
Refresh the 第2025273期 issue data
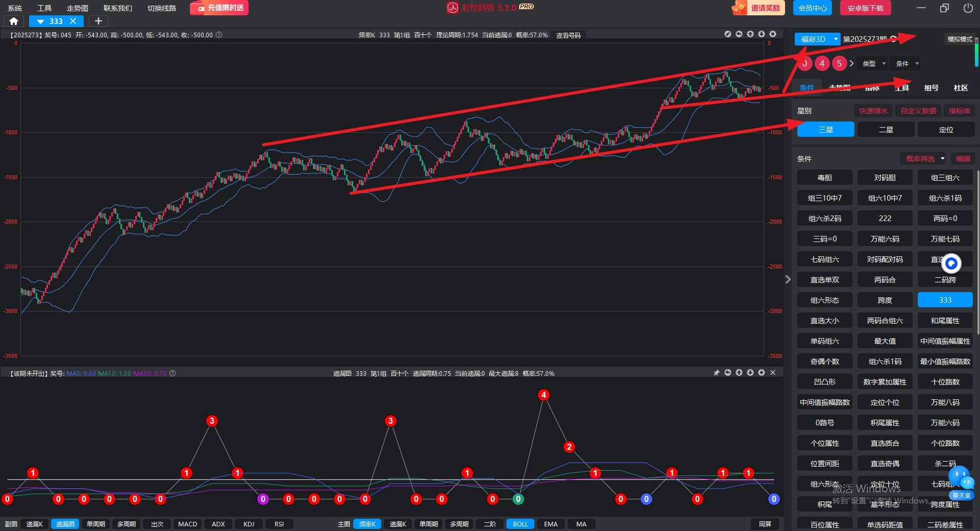point(893,39)
